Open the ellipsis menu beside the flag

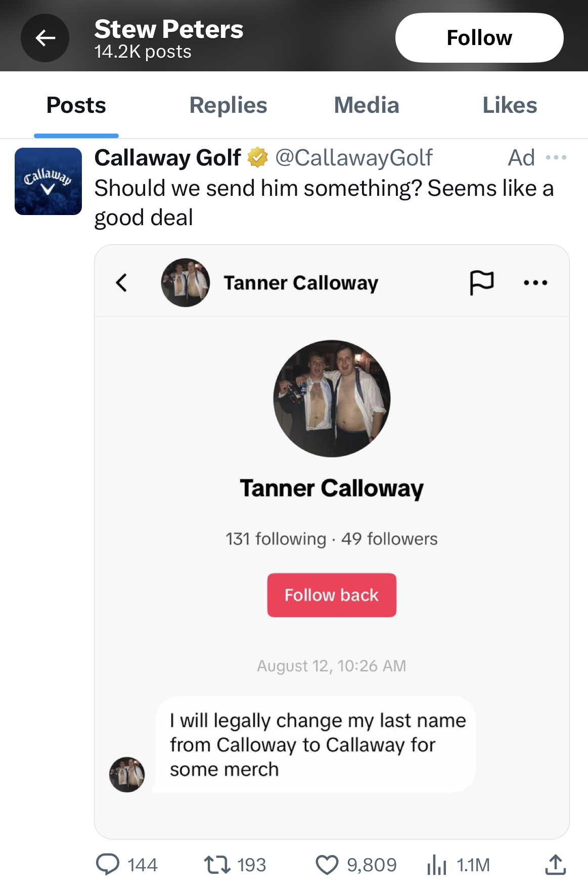pyautogui.click(x=535, y=283)
